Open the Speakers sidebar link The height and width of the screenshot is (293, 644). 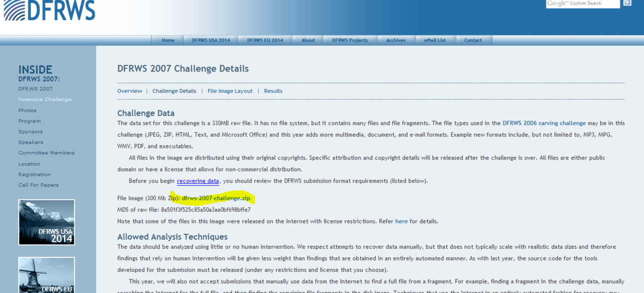(x=31, y=142)
